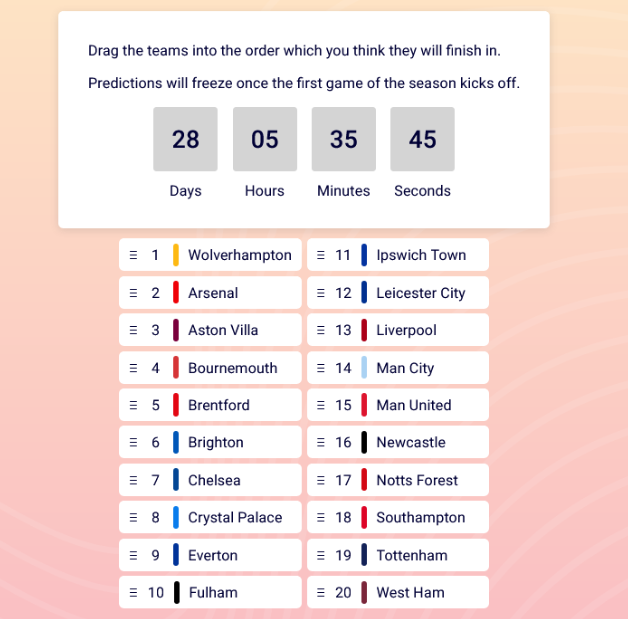This screenshot has width=628, height=619.
Task: Click the drag handle beside Man City
Action: coord(321,368)
